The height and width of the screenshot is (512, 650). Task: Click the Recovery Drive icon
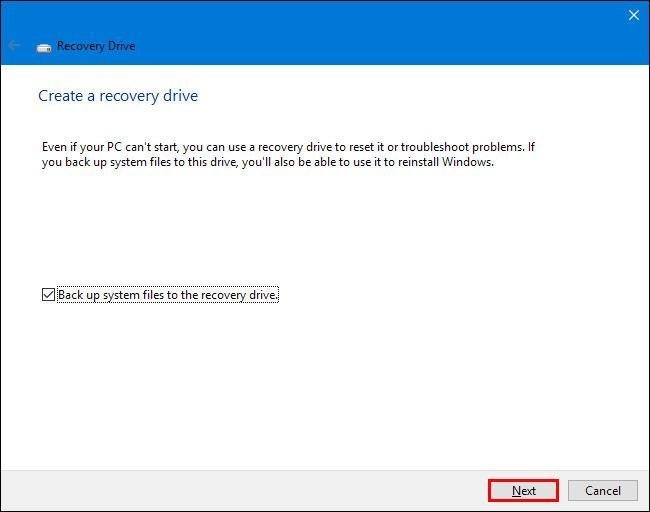click(44, 48)
